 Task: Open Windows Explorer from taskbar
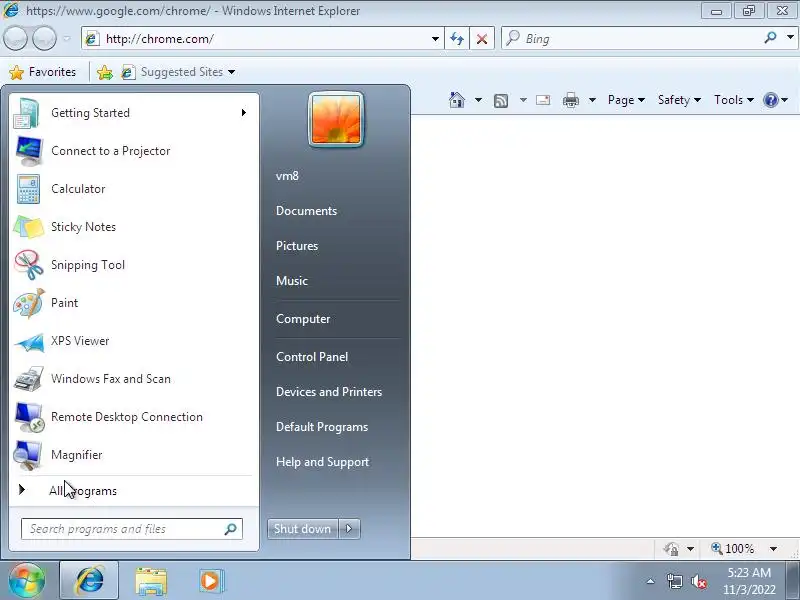pos(151,581)
